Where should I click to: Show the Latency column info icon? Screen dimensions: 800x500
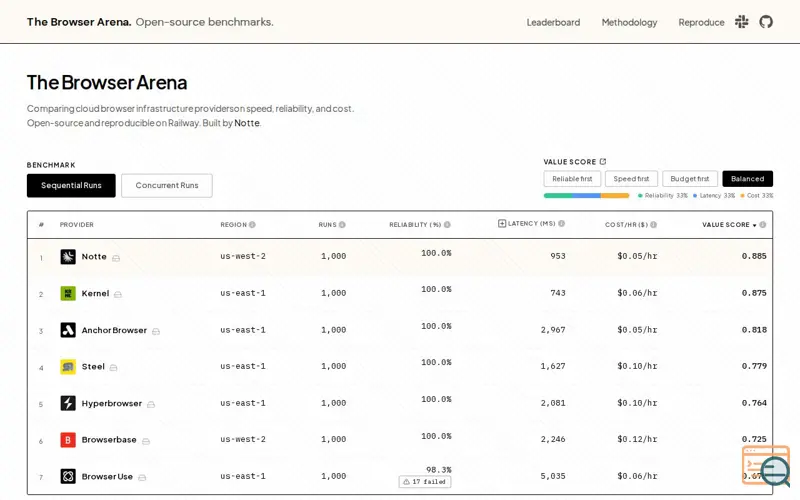click(561, 223)
